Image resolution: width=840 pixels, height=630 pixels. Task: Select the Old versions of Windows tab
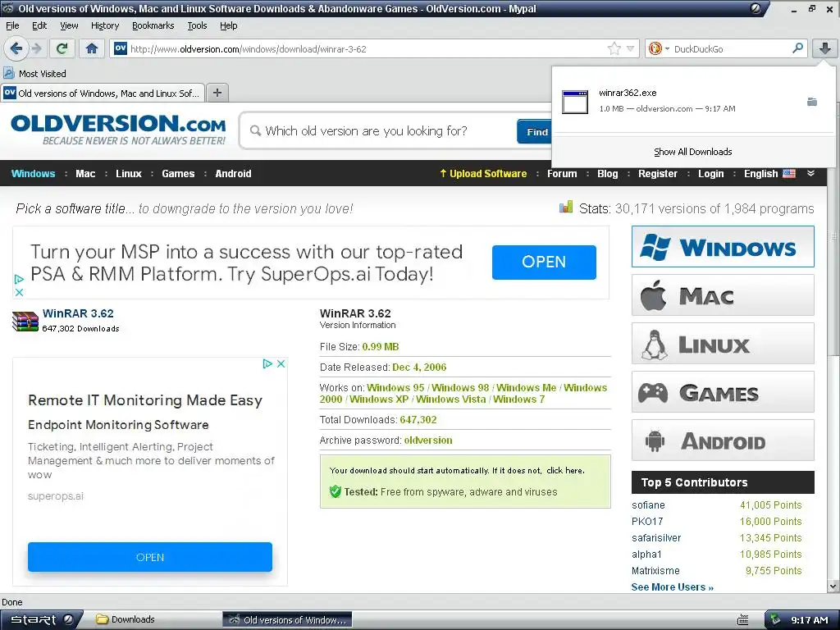coord(103,94)
